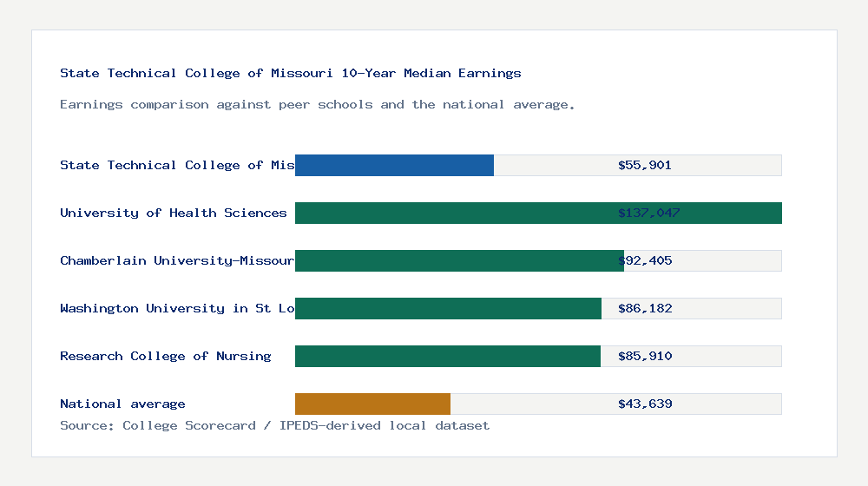Click the green Chamberlain University earnings bar

(x=459, y=260)
